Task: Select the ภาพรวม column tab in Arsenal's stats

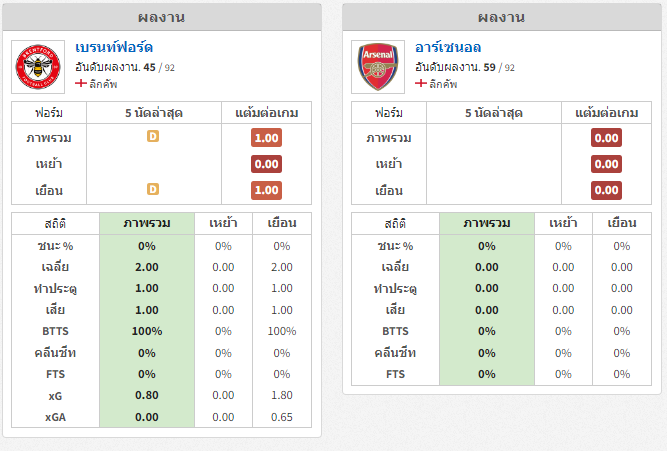Action: click(487, 223)
